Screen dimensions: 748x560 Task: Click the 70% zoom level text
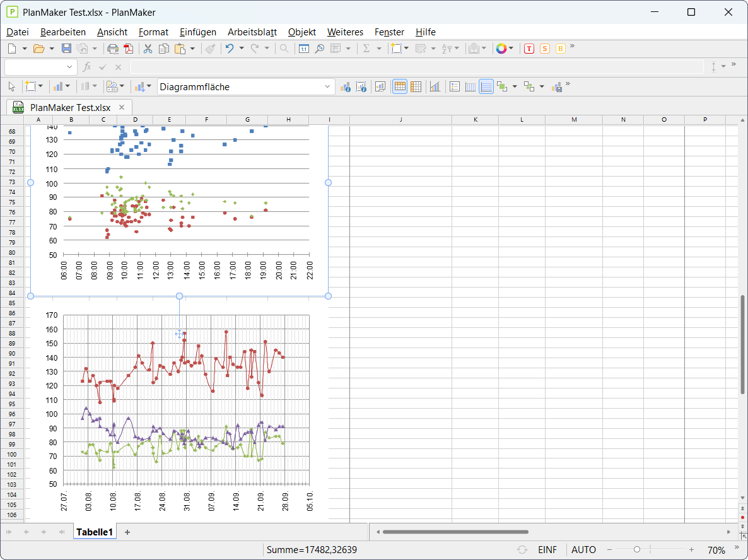coord(716,550)
